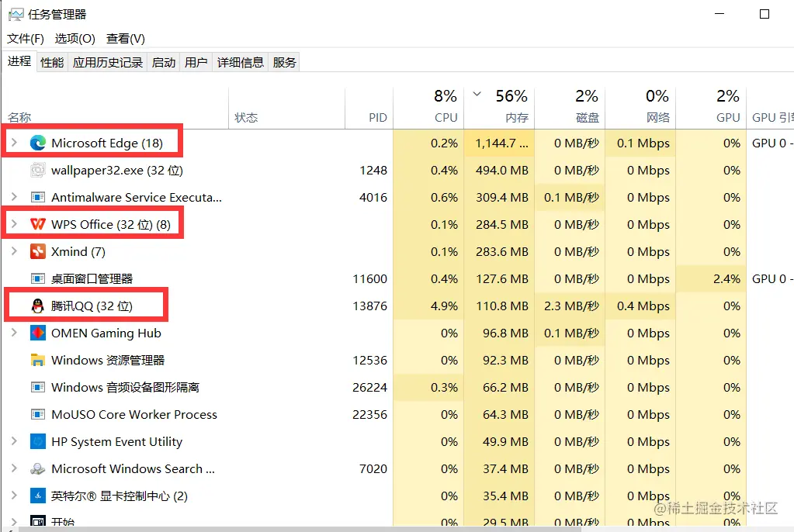Sort by the 名称 column header
Image resolution: width=794 pixels, height=532 pixels.
click(115, 109)
